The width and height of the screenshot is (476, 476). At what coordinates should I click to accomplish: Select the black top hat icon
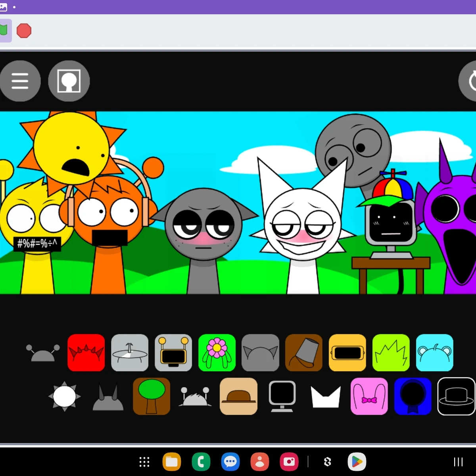click(x=456, y=396)
